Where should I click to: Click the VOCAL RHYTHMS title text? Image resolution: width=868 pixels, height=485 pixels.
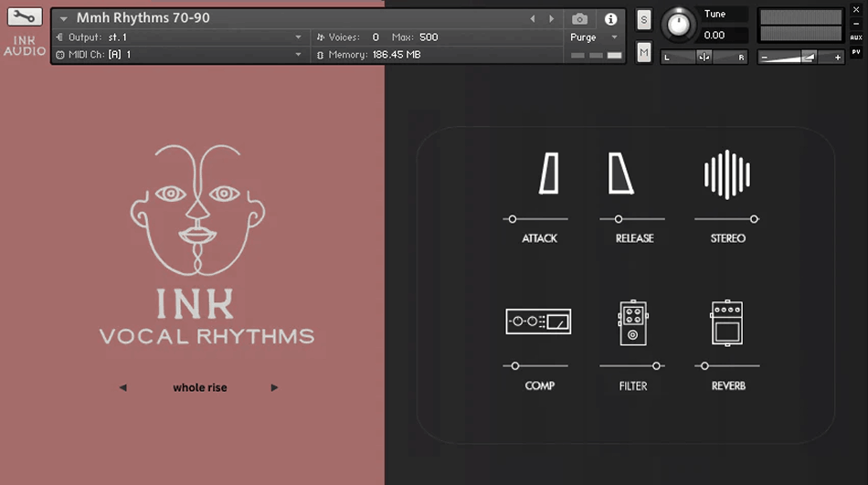(x=207, y=336)
